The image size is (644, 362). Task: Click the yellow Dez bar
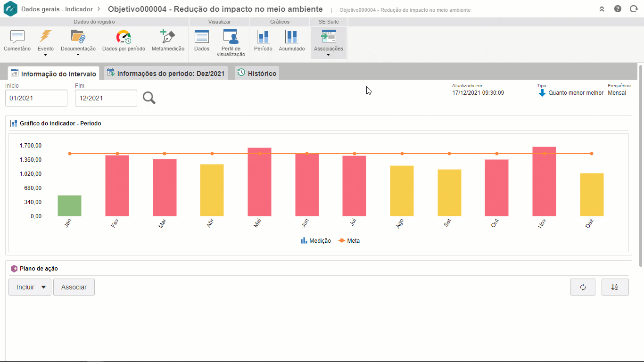tap(592, 195)
